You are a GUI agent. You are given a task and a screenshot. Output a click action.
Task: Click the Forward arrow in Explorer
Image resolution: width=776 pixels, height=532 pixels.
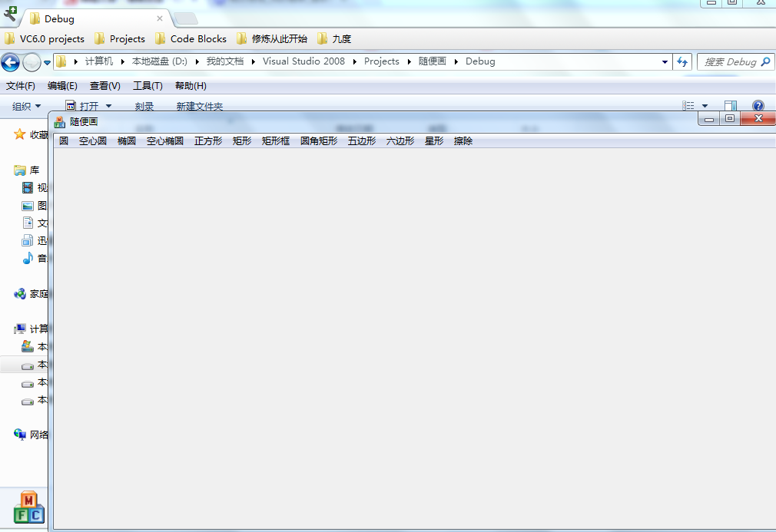tap(32, 62)
